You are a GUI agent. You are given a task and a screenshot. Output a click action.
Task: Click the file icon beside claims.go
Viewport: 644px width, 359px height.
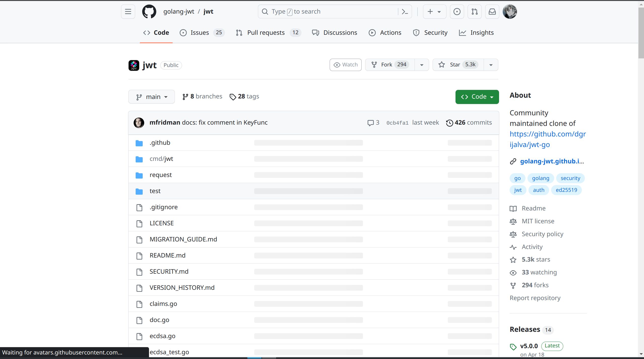click(139, 304)
